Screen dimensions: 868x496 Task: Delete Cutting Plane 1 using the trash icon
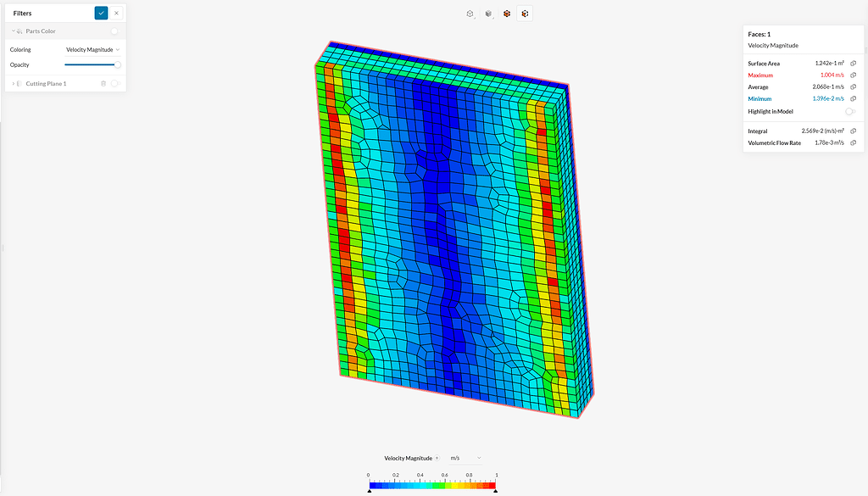[x=103, y=83]
